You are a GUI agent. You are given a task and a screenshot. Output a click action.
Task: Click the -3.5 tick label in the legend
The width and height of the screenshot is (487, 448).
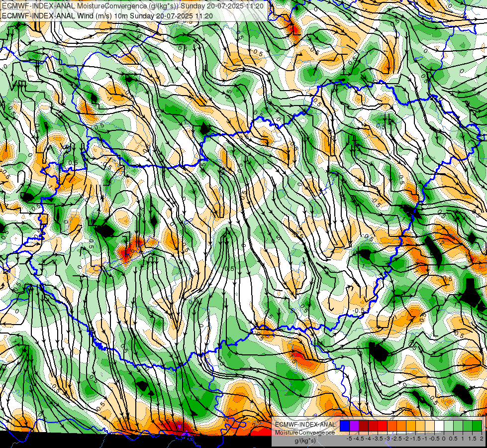coord(378,439)
